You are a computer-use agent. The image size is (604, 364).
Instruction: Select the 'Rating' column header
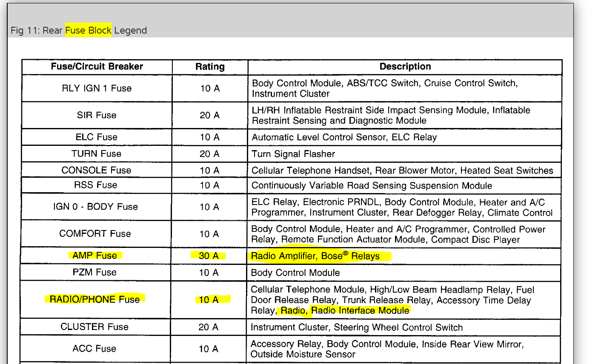(210, 66)
